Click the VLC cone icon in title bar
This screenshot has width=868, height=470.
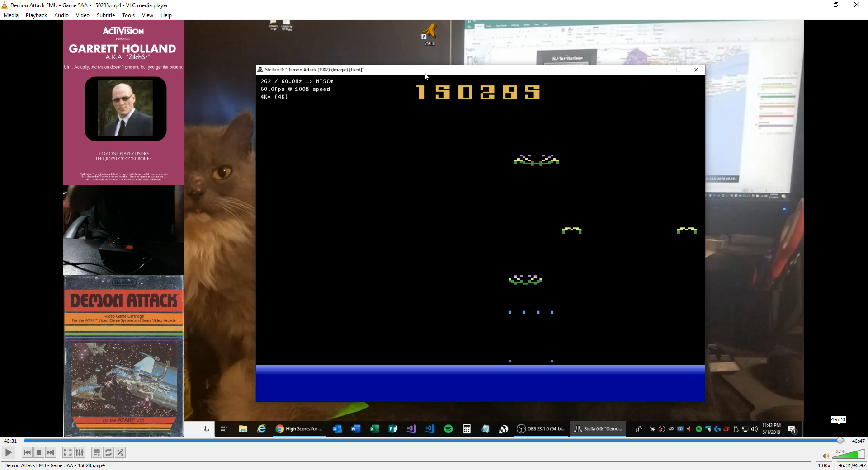click(5, 5)
